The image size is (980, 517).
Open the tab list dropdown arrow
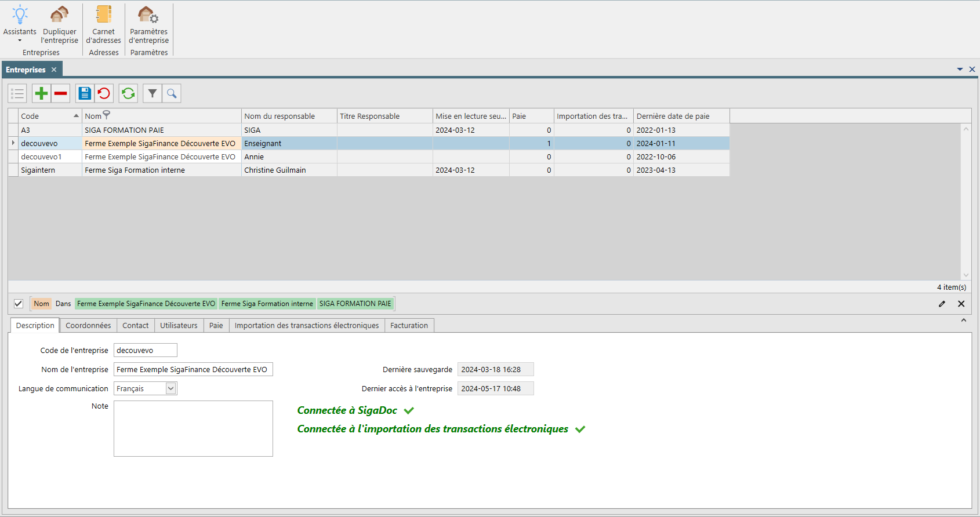pos(960,70)
